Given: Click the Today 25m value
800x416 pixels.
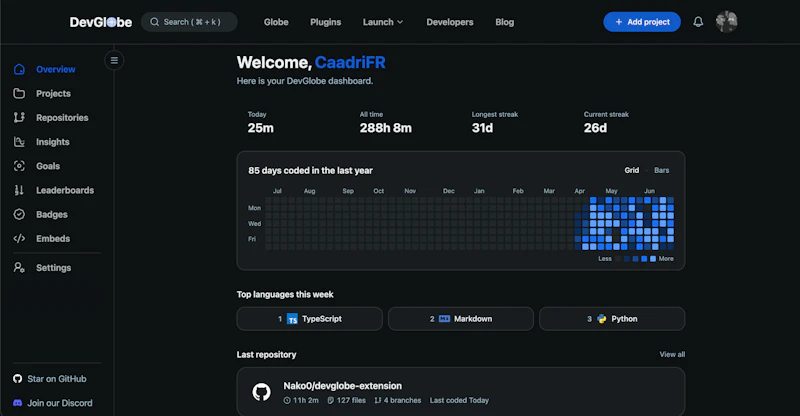Looking at the screenshot, I should [261, 128].
